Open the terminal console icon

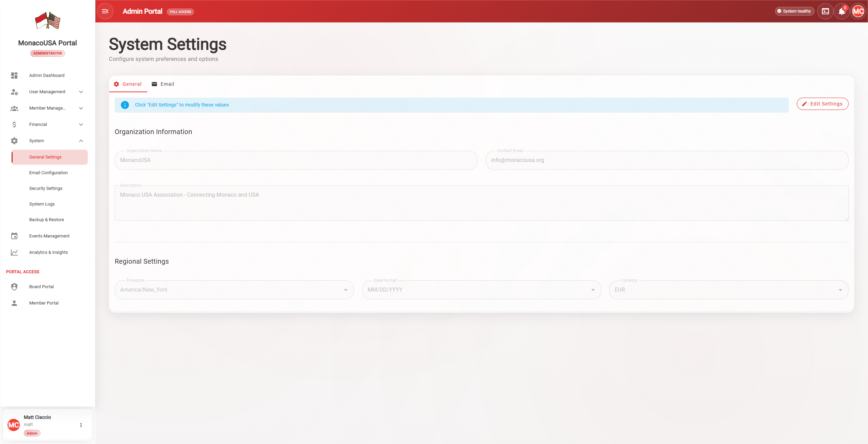(825, 11)
